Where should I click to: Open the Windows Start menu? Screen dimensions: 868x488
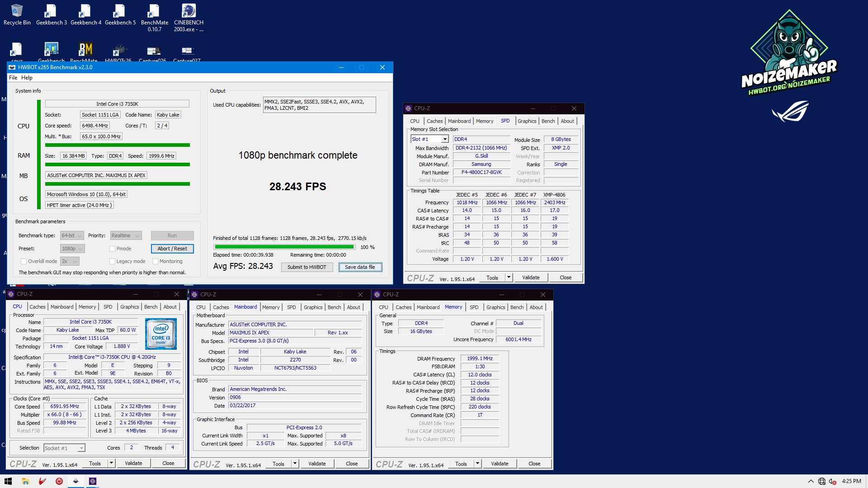(x=8, y=481)
